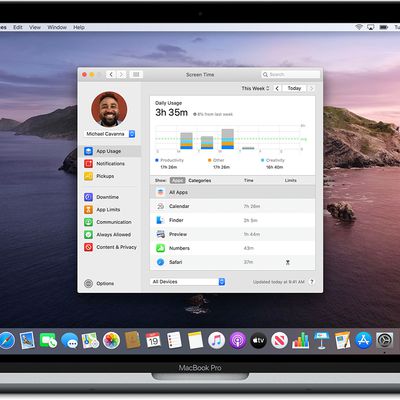Open Notes from the Dock

pos(195,341)
